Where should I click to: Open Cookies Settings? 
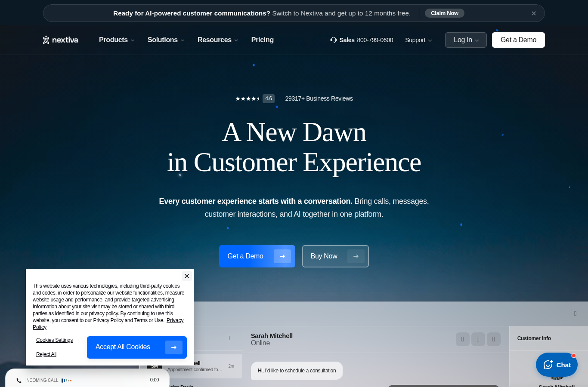coord(54,340)
